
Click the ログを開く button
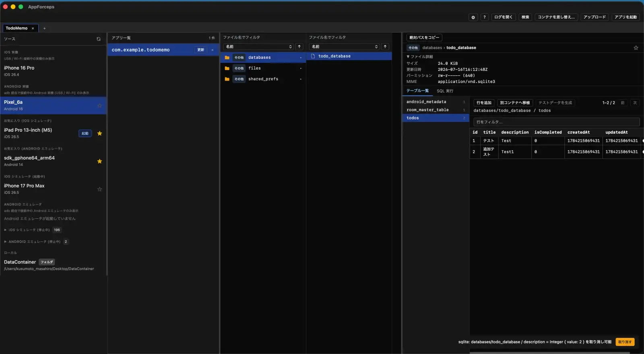503,17
